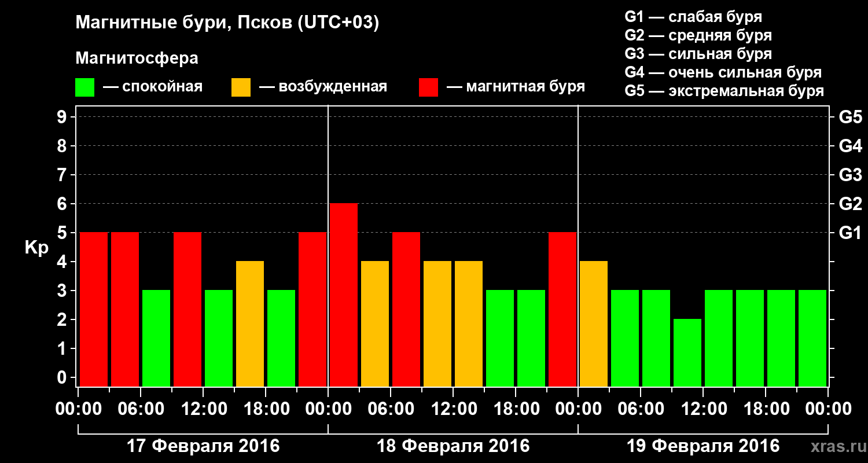The height and width of the screenshot is (463, 868).
Task: Click red bar for 21:00–00:00 on 17 February
Action: (312, 310)
